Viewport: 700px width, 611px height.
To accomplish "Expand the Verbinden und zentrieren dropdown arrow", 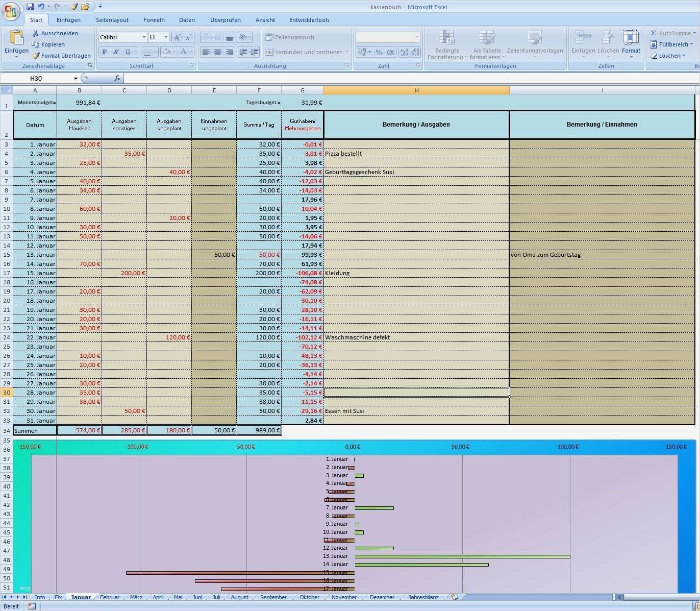I will click(x=347, y=52).
